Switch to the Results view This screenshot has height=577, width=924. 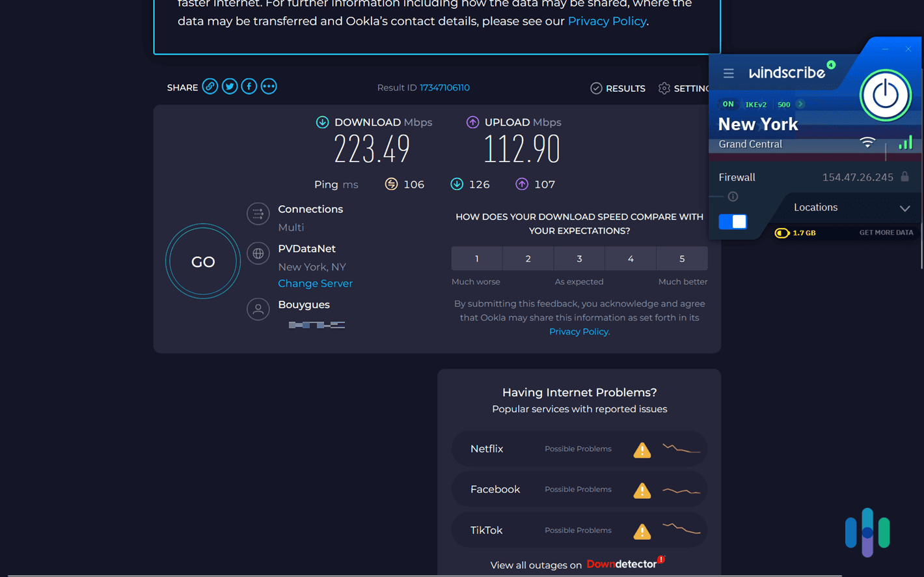618,88
